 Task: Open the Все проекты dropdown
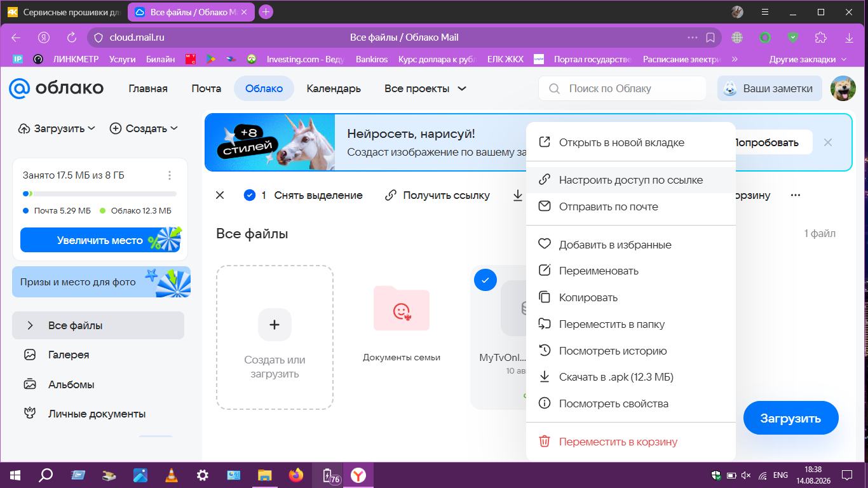tap(425, 88)
